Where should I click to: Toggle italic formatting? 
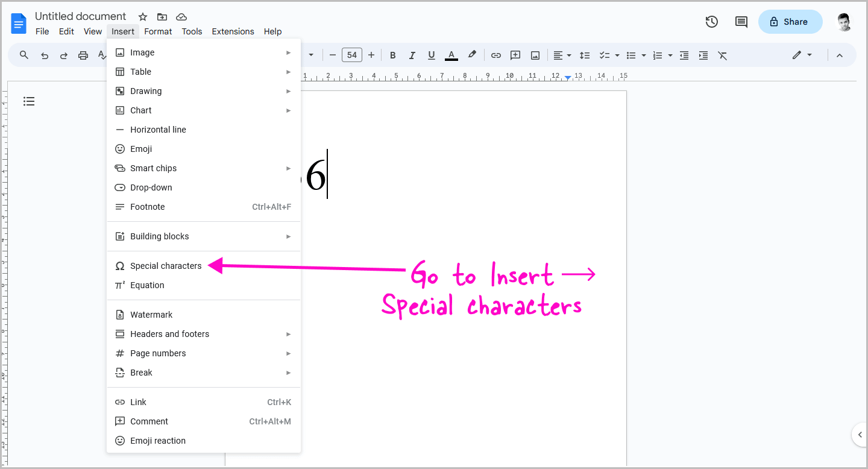pyautogui.click(x=412, y=55)
